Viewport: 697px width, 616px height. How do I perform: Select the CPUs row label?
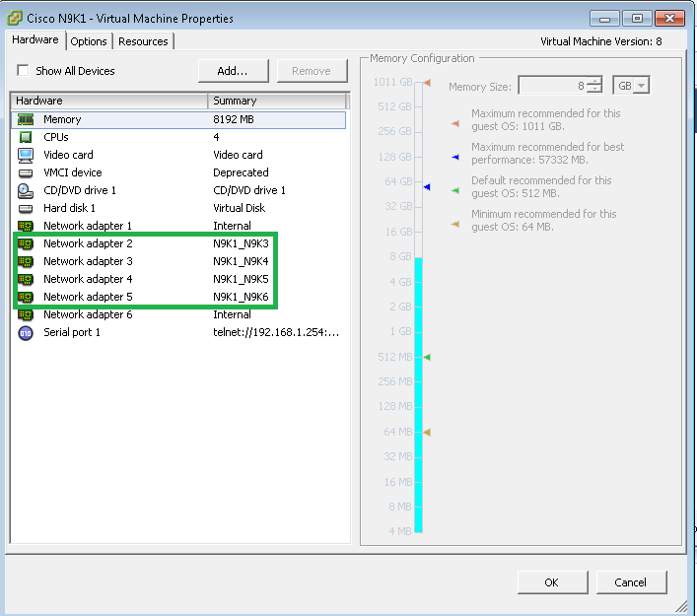tap(56, 137)
